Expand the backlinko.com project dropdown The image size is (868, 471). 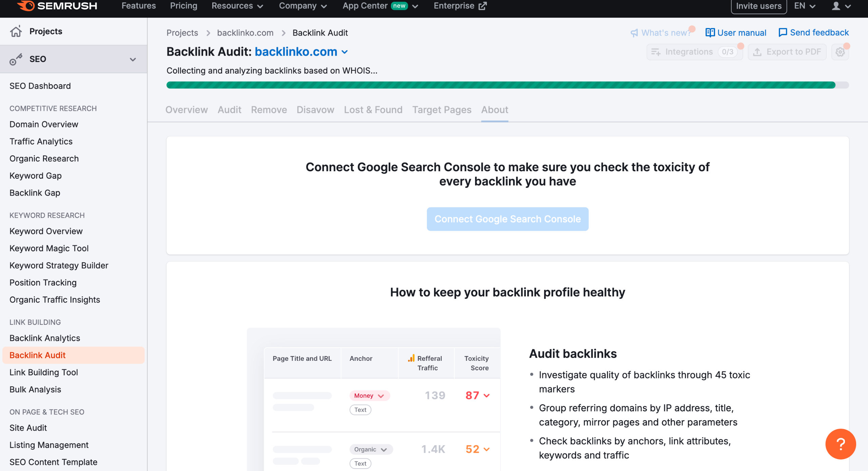(x=344, y=52)
